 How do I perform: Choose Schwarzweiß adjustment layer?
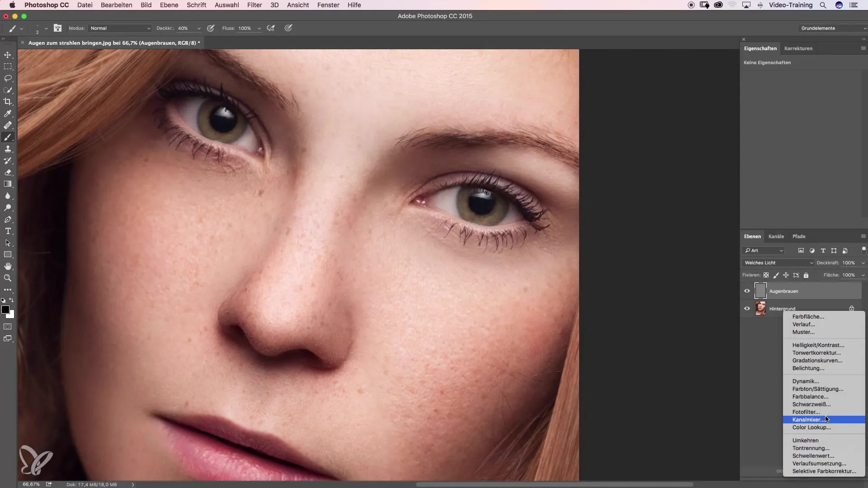(824, 404)
